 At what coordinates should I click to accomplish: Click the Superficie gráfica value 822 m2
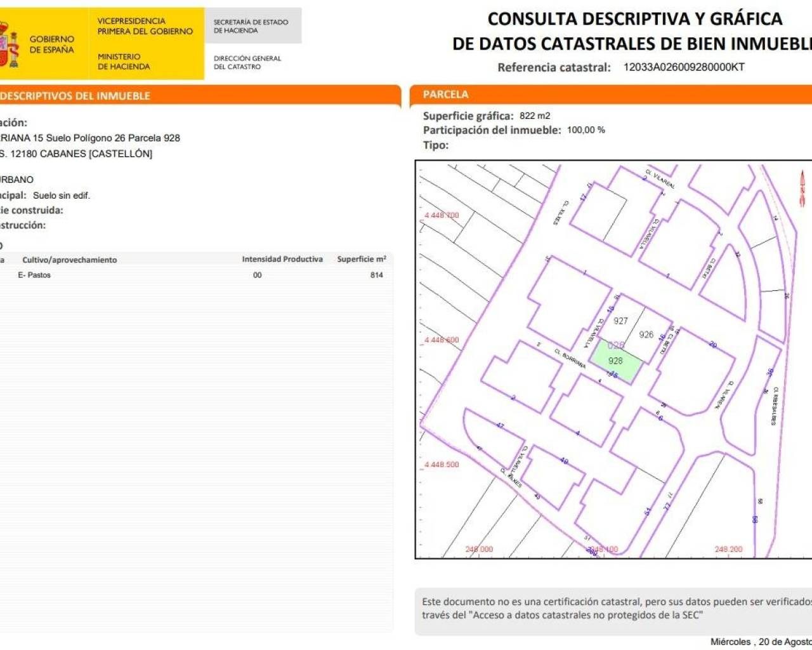tap(534, 116)
